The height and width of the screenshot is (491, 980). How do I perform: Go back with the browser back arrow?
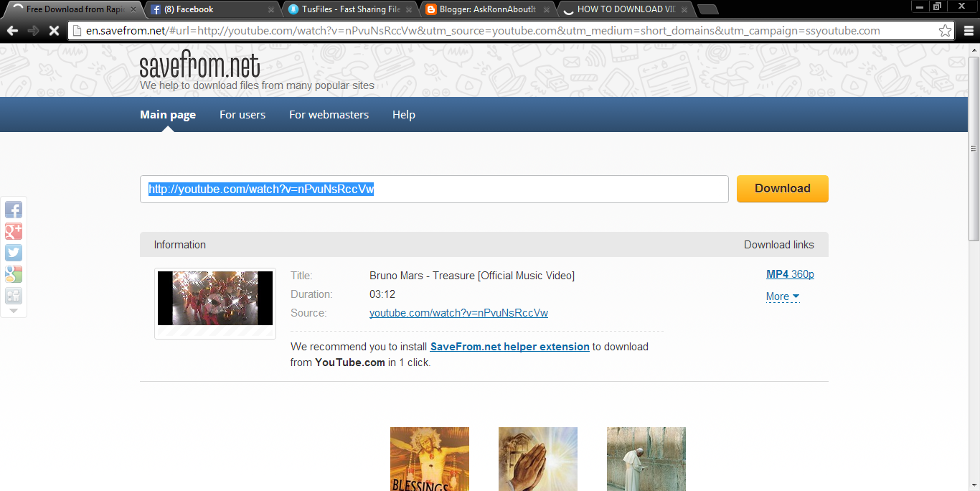click(12, 31)
